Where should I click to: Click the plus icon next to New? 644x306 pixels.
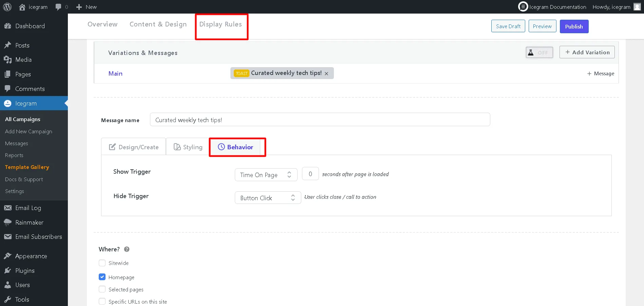click(79, 7)
